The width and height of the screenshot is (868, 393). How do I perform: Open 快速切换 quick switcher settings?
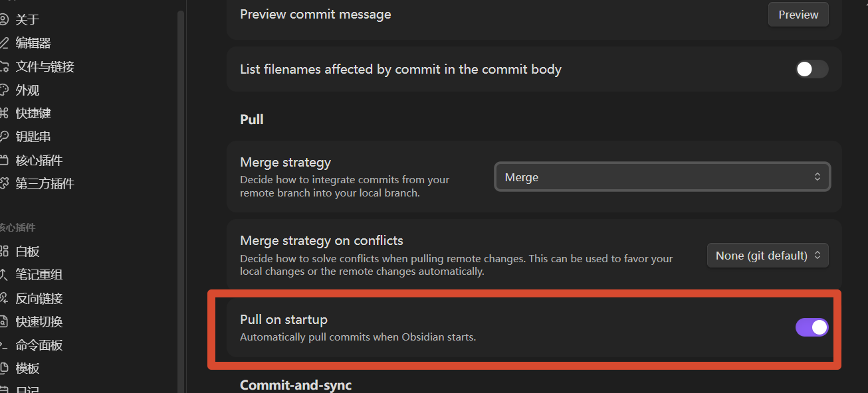(x=39, y=322)
